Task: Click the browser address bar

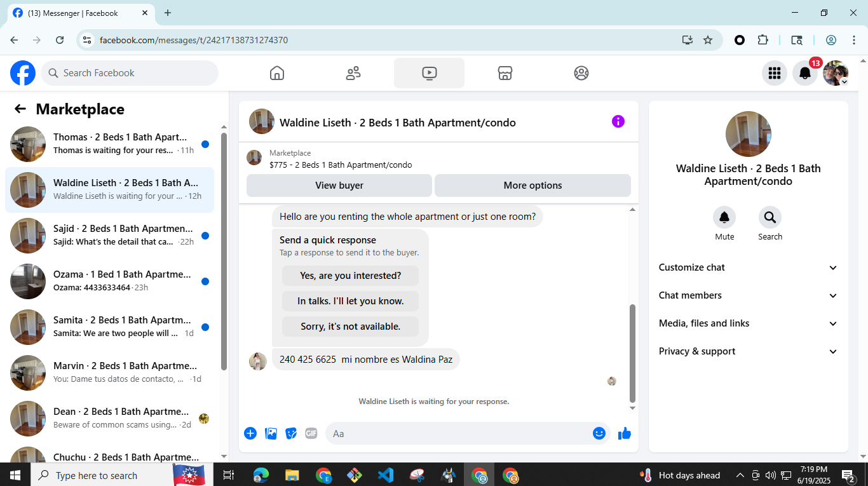Action: [x=381, y=40]
